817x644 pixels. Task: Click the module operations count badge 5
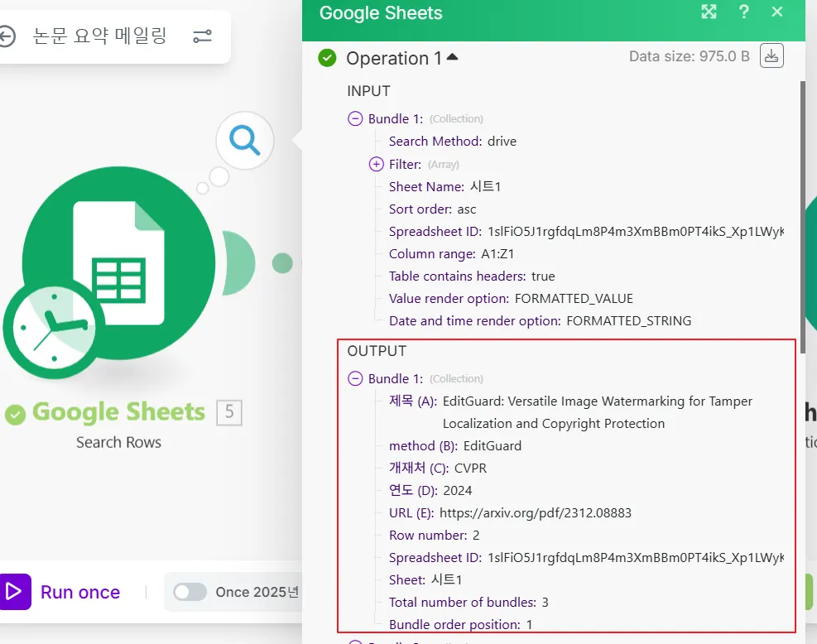[229, 413]
